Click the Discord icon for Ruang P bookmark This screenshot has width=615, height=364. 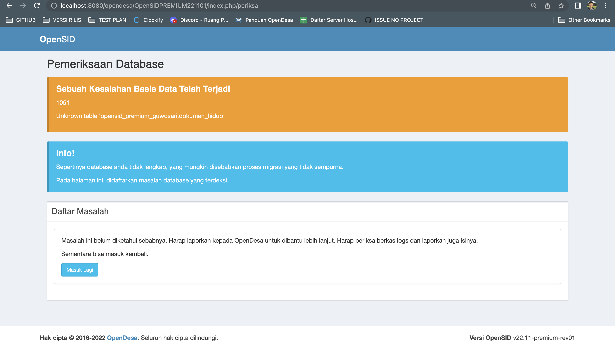(x=174, y=20)
